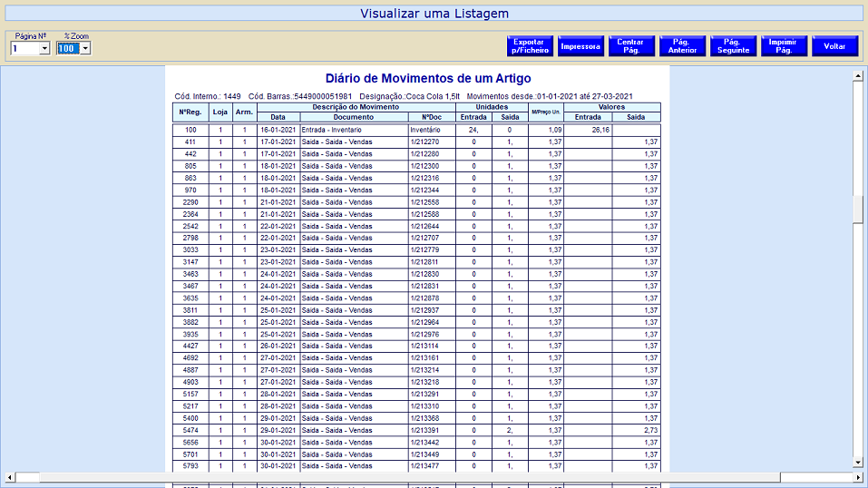The width and height of the screenshot is (868, 488).
Task: Click the vertical scrollbar down arrow
Action: [858, 463]
